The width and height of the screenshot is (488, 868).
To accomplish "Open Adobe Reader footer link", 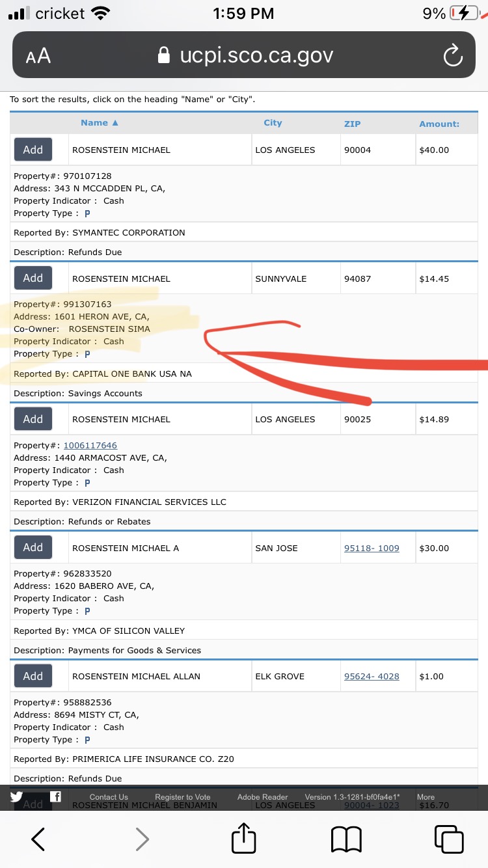I will (263, 797).
